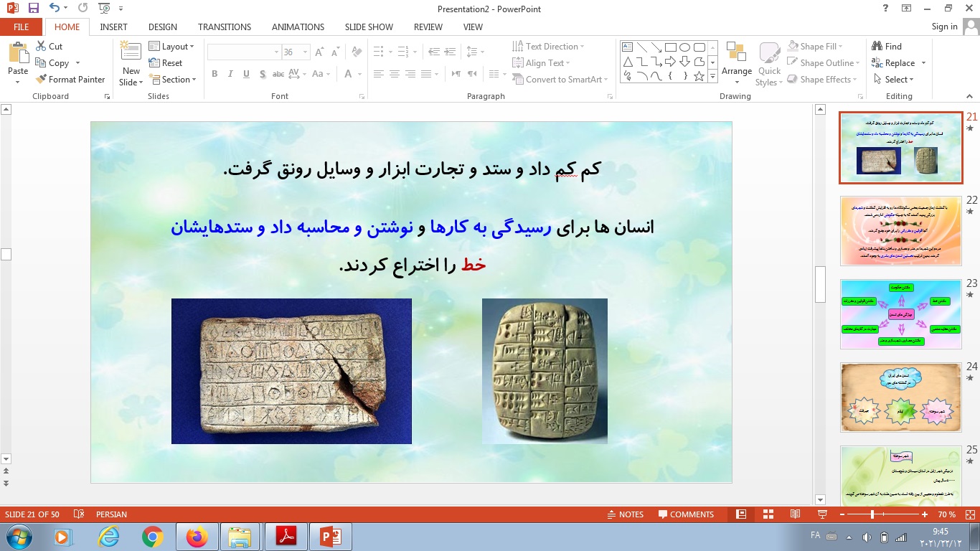Toggle text Strikethrough
Screen dimensions: 980x551
coord(278,74)
